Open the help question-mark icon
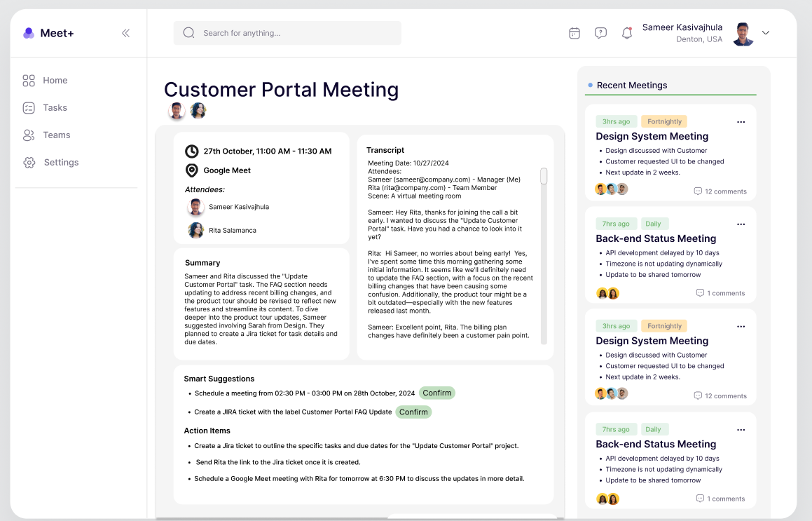Viewport: 812px width, 521px height. (600, 33)
